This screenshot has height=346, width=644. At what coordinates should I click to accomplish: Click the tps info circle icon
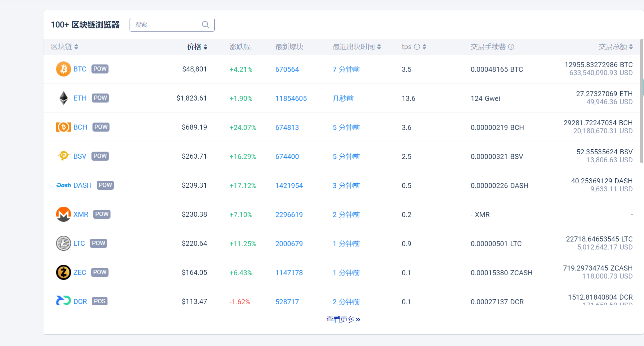[417, 47]
